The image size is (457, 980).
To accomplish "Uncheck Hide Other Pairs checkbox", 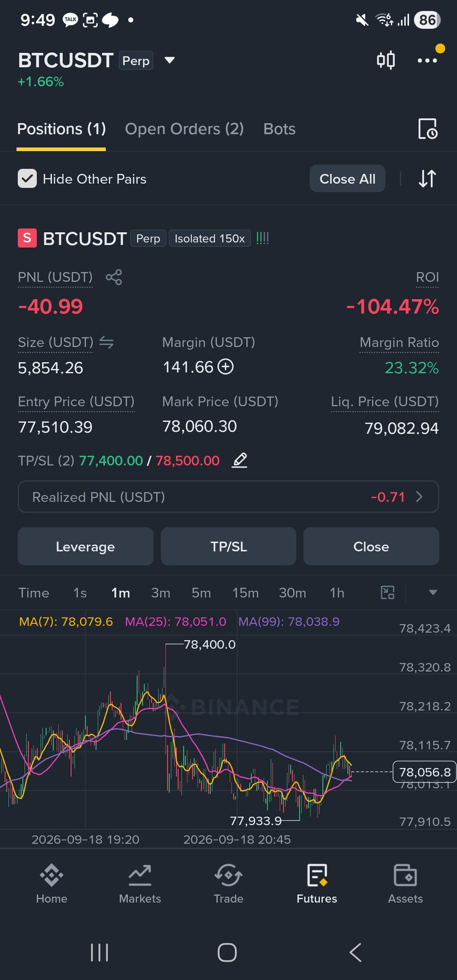I will (27, 179).
